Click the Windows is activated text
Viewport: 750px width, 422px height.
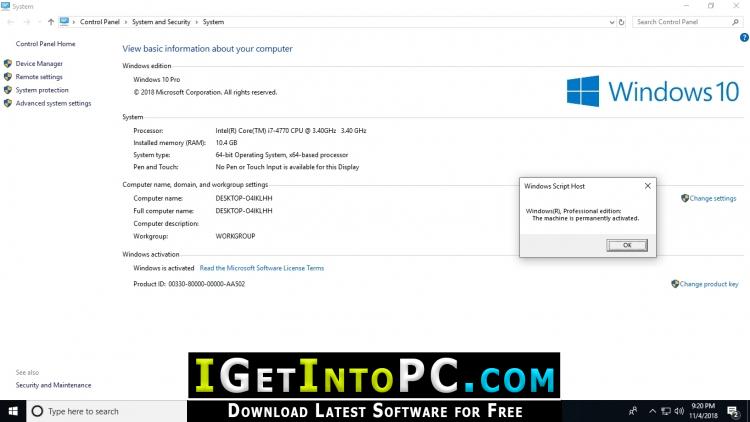click(164, 268)
